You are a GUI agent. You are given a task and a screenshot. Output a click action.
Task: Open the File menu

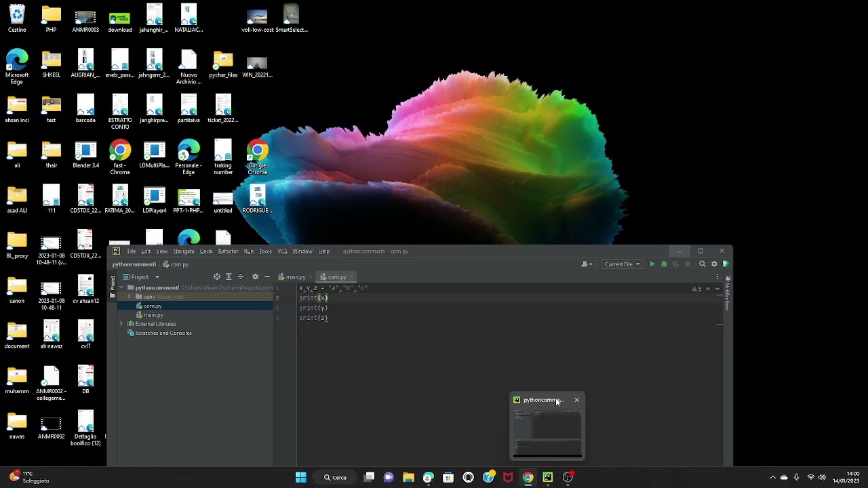[132, 251]
